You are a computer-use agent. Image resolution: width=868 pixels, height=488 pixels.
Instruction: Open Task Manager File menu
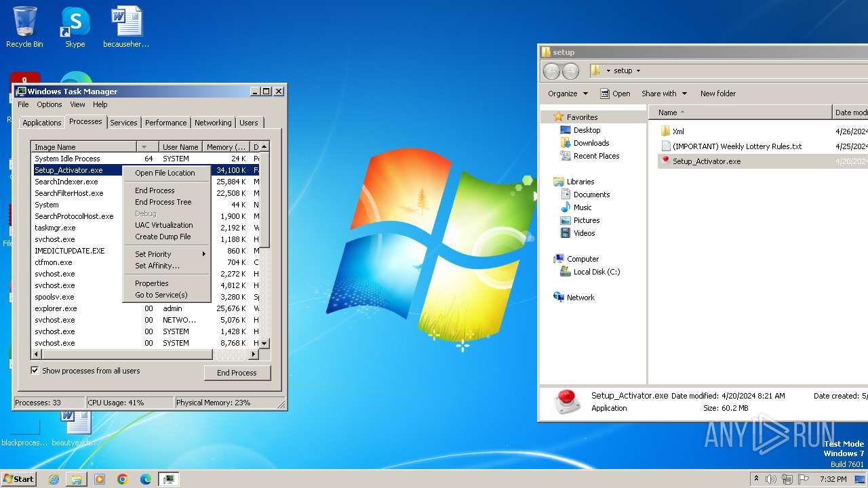23,104
